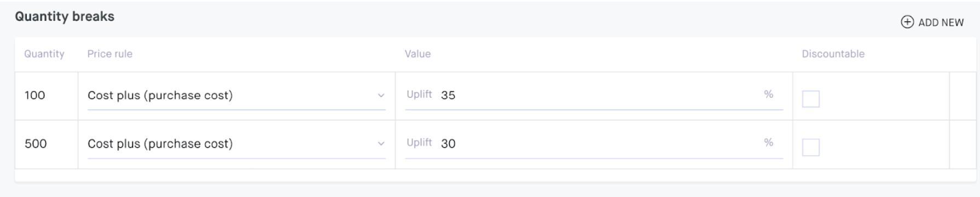Select the Uplift field containing 30
This screenshot has width=980, height=197.
(594, 143)
